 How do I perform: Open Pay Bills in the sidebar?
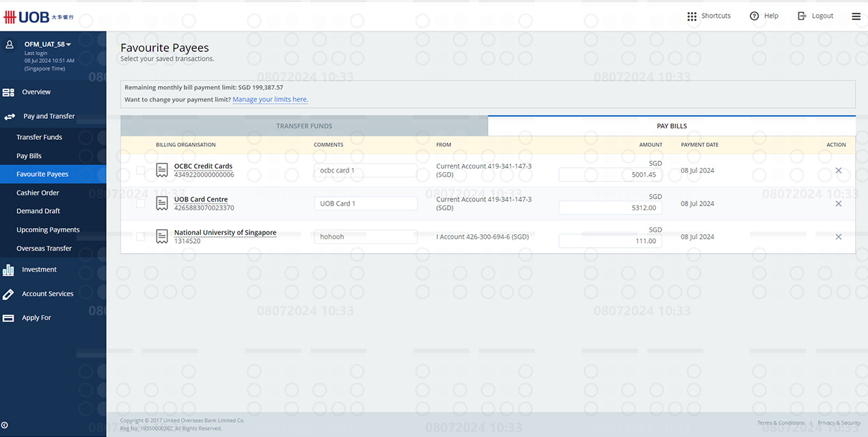tap(29, 156)
